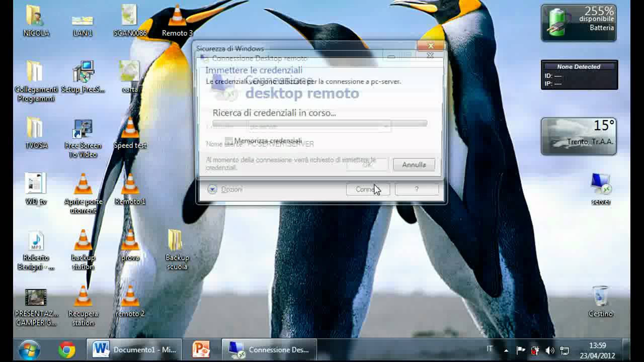
Task: Open the clock showing 13:59
Action: (597, 350)
